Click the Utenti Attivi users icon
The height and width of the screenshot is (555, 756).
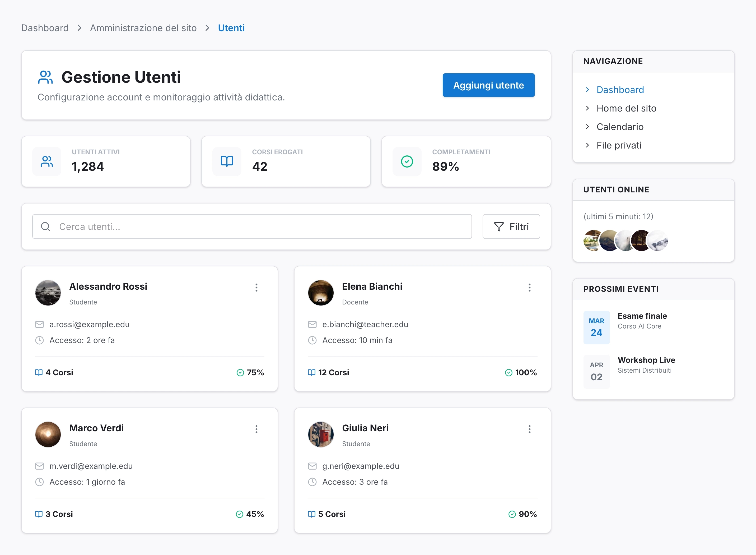pyautogui.click(x=47, y=161)
